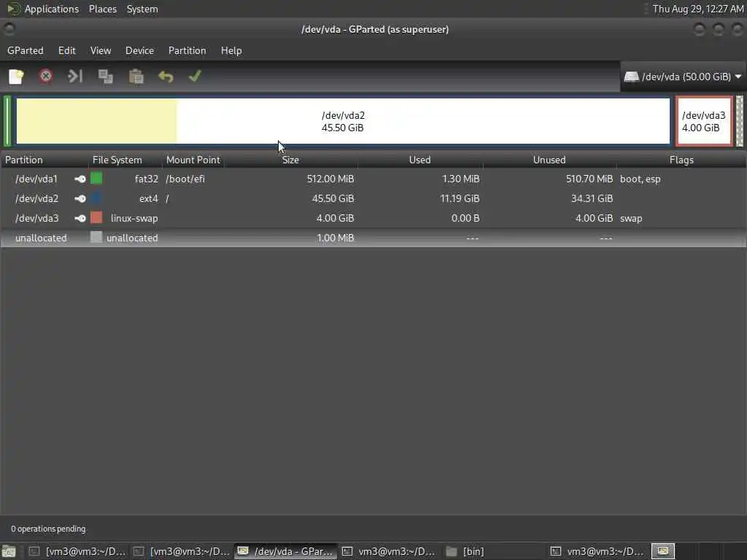This screenshot has height=560, width=747.
Task: Select the /dev/vda2 partition row
Action: coord(373,198)
